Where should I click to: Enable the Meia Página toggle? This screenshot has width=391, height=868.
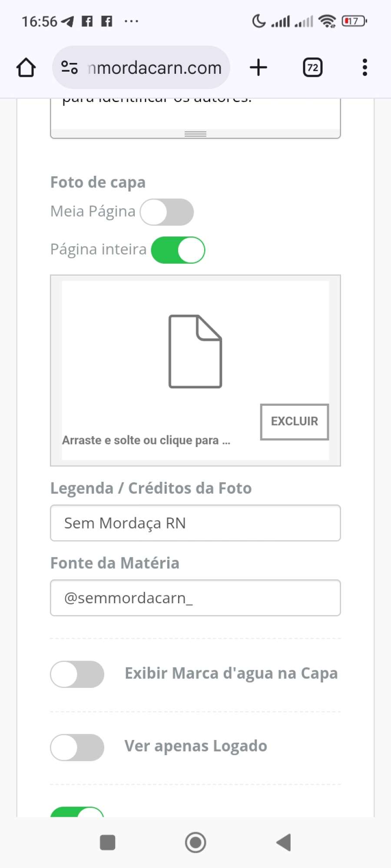(x=167, y=212)
